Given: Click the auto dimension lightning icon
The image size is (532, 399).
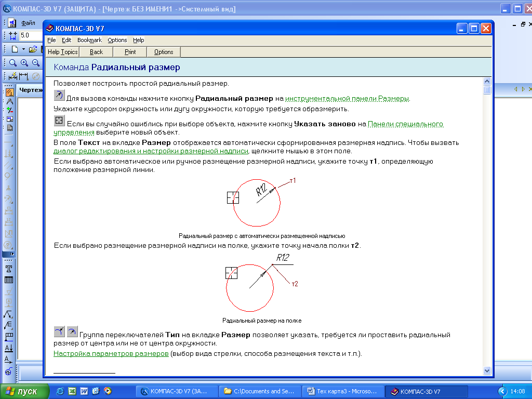Looking at the screenshot, I should 13,76.
